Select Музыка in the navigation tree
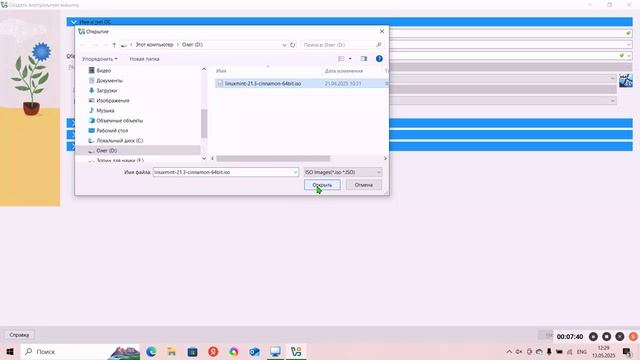 [x=105, y=111]
